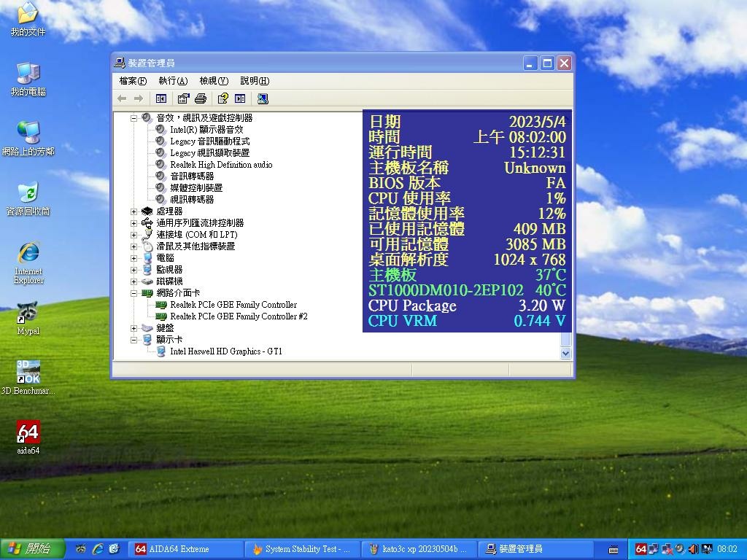Click the 08:02 clock in the tray
Screen dimensions: 747x560
[727, 549]
